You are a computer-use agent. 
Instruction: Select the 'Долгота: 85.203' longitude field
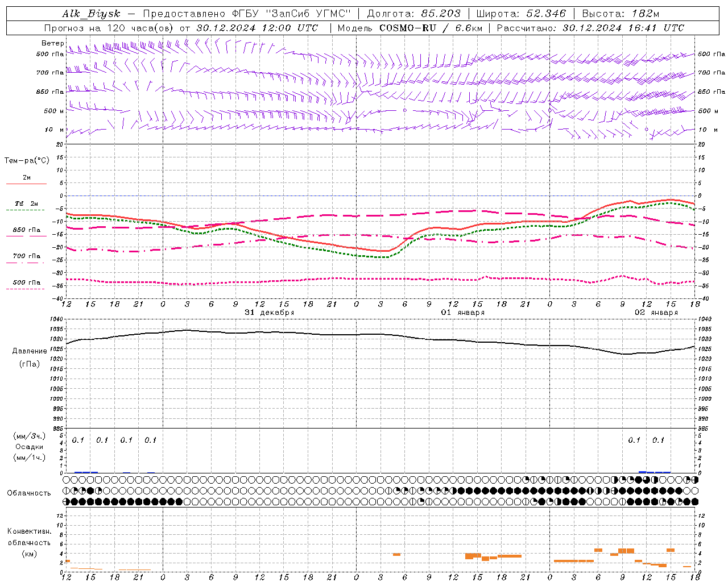[413, 14]
